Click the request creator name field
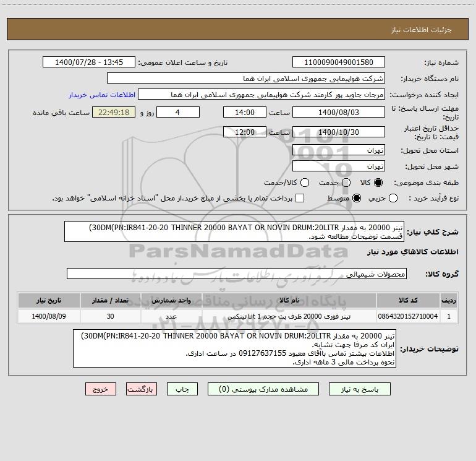The height and width of the screenshot is (461, 476). [261, 95]
